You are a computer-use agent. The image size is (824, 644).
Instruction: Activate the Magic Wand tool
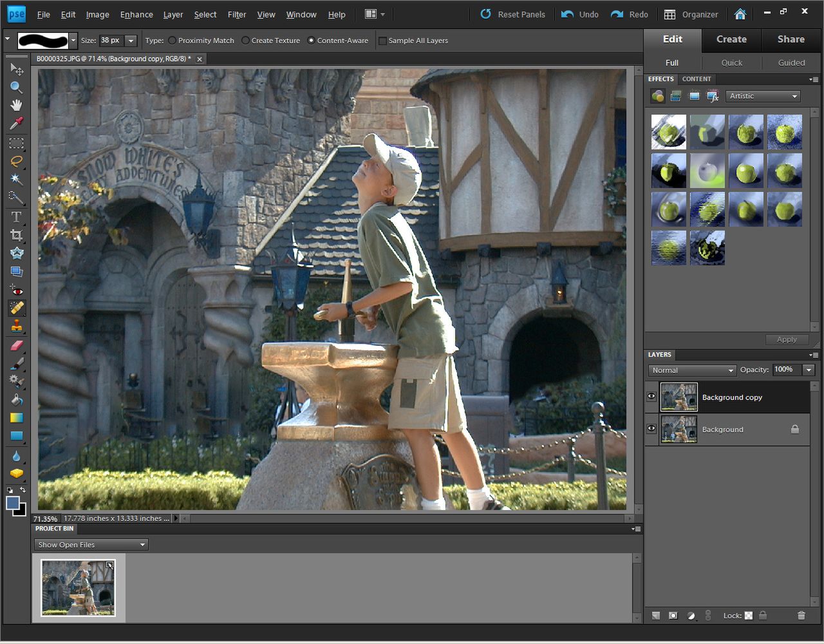(16, 179)
